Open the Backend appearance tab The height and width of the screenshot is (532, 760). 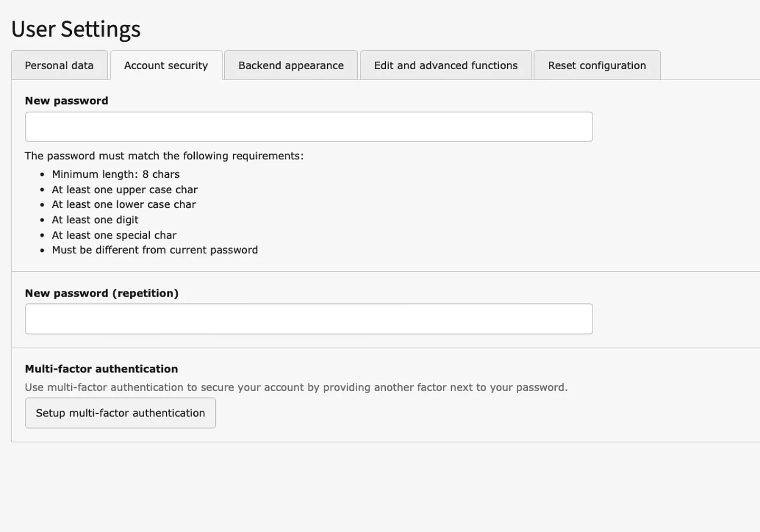[291, 65]
